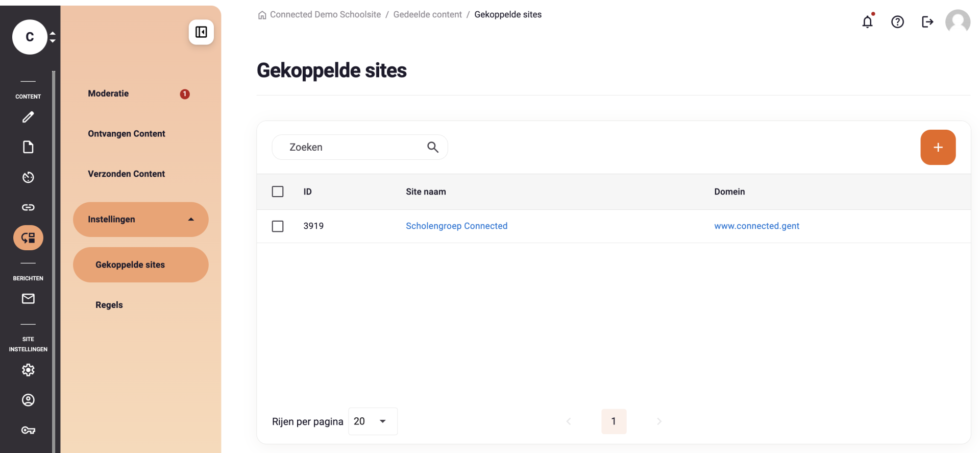
Task: Click into the Zoeken search field
Action: (x=360, y=147)
